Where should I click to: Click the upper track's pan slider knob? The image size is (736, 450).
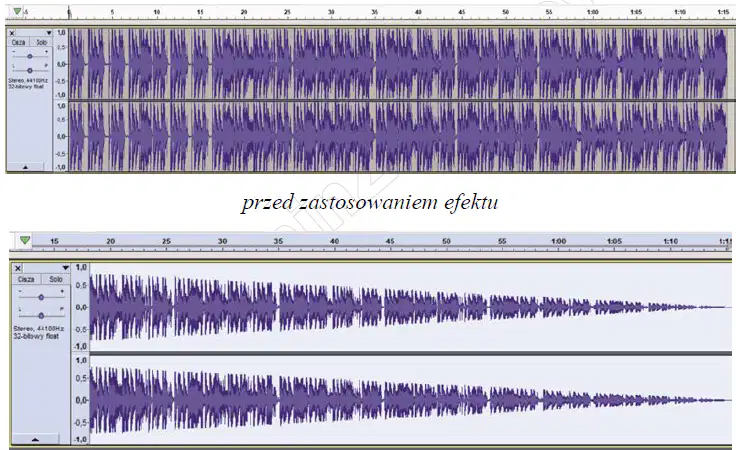(x=30, y=70)
